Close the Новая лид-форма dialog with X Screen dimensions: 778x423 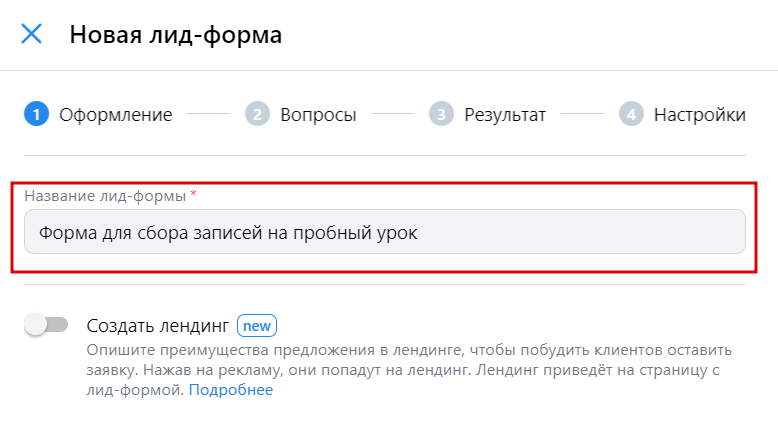coord(31,34)
